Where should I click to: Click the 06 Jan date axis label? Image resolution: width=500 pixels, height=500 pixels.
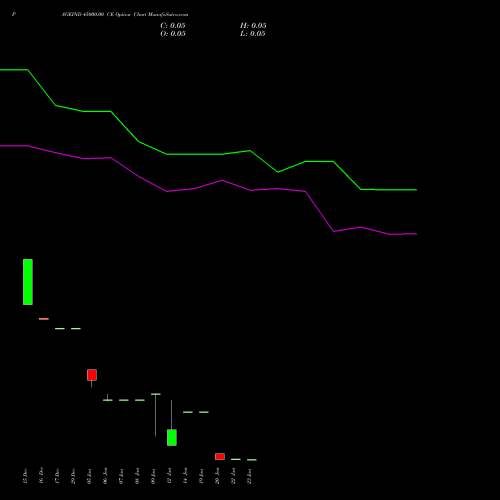[x=105, y=476]
